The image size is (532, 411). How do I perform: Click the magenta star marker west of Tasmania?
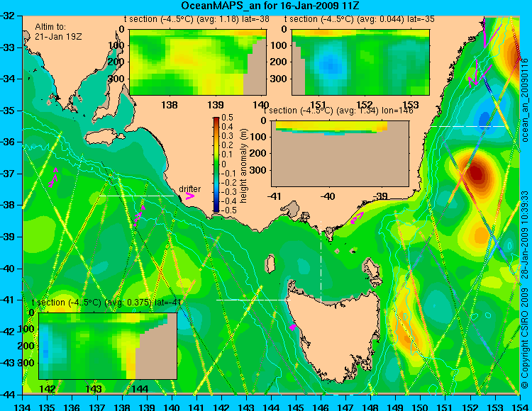coord(292,327)
